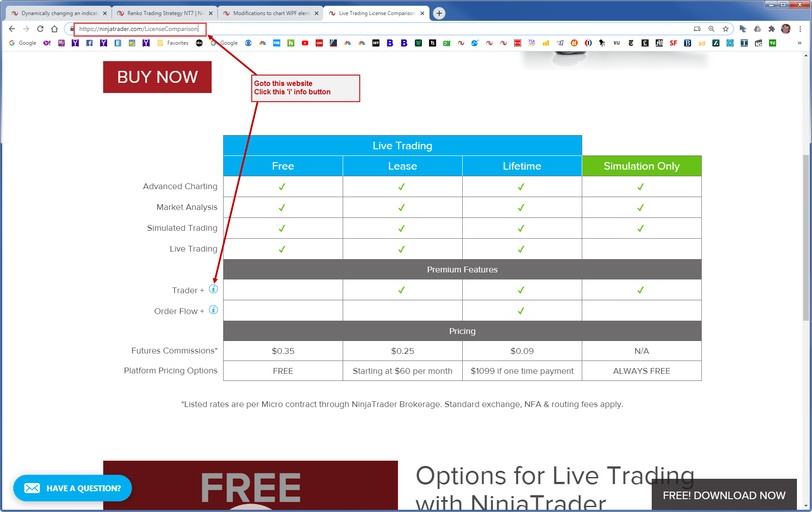Click the Simulation Only column header
This screenshot has width=812, height=512.
[x=642, y=166]
